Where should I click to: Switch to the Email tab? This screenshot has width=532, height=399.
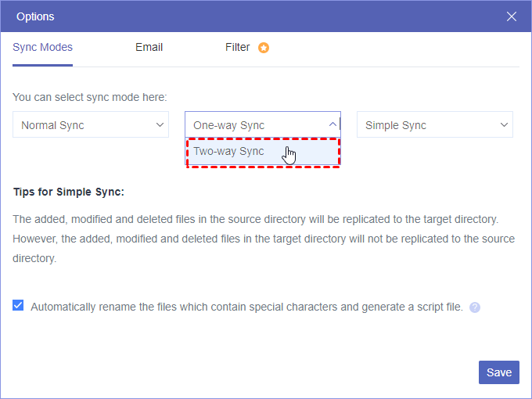(149, 47)
